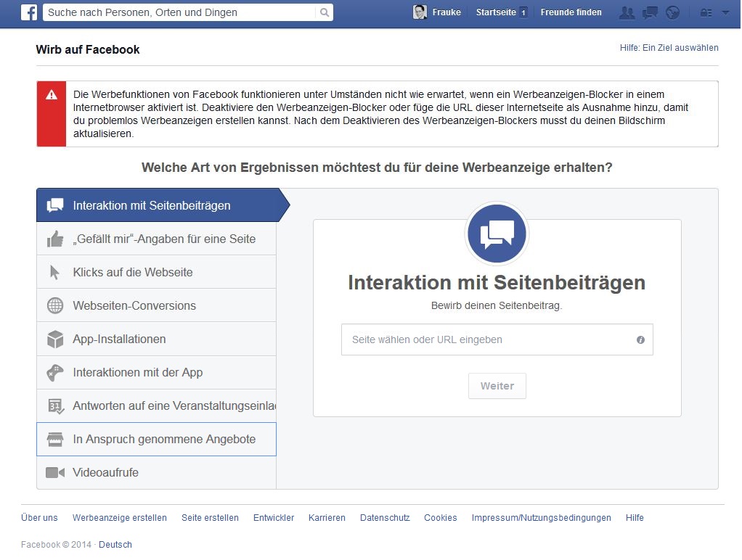Expand the account dropdown arrow
This screenshot has width=742, height=560.
point(725,13)
